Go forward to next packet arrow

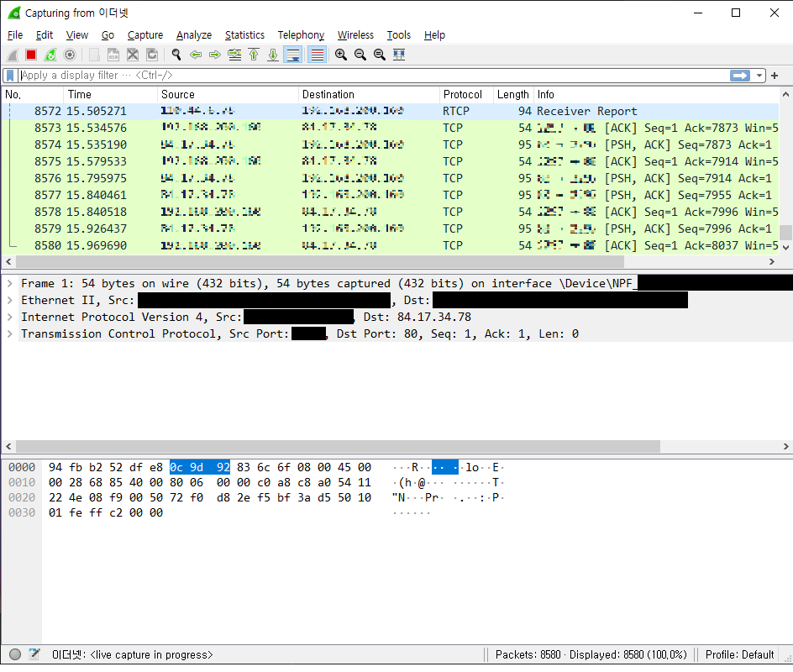pyautogui.click(x=215, y=55)
